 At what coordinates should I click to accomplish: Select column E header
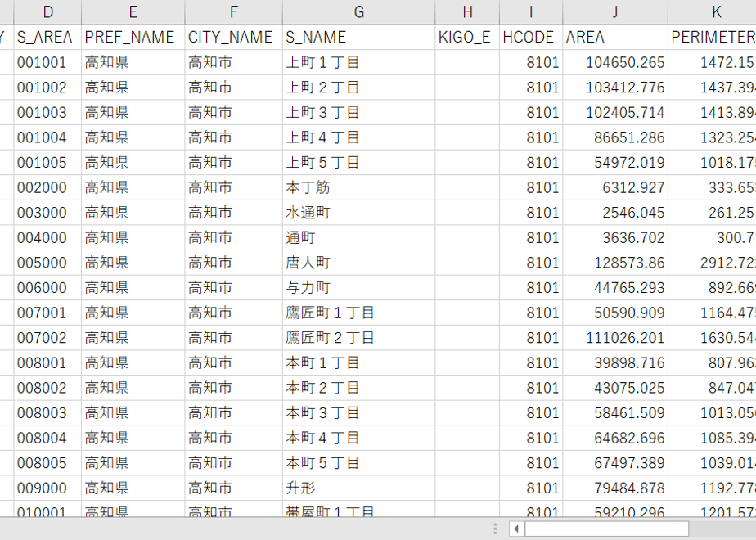[x=133, y=12]
